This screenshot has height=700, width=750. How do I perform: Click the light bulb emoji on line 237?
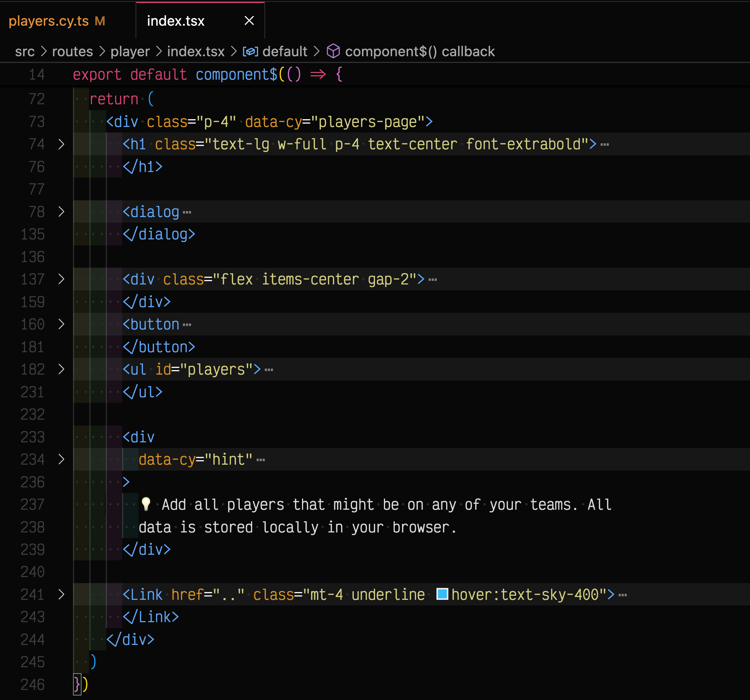pyautogui.click(x=146, y=504)
